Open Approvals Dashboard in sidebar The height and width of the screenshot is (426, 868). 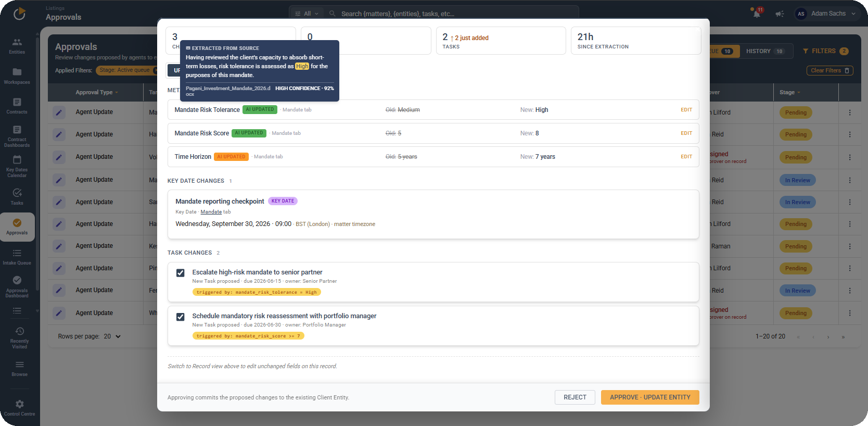(x=17, y=287)
